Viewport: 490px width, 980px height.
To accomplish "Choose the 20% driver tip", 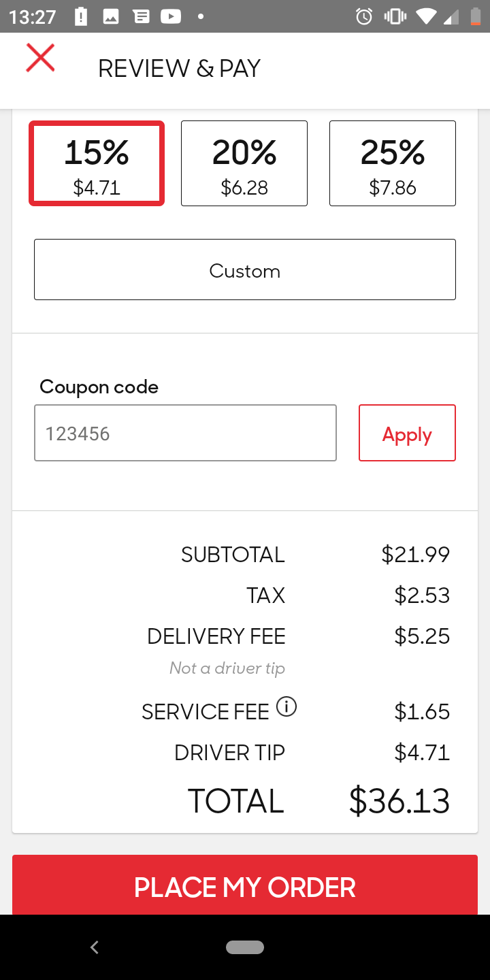I will [x=244, y=163].
